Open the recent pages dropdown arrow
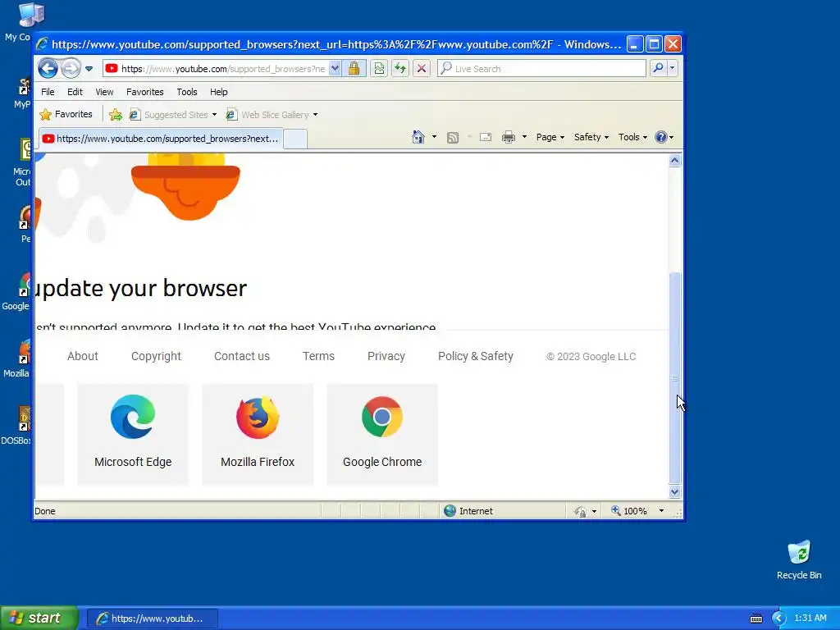 coord(89,69)
